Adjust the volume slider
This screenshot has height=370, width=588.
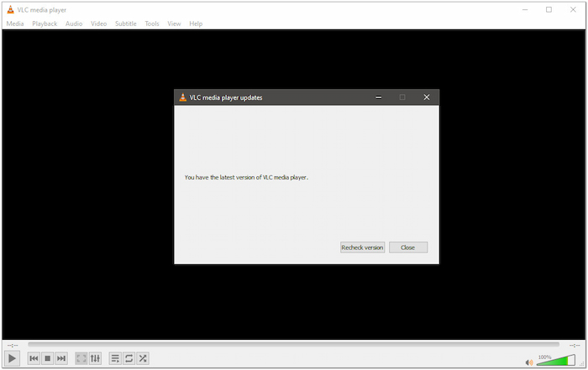pyautogui.click(x=556, y=360)
